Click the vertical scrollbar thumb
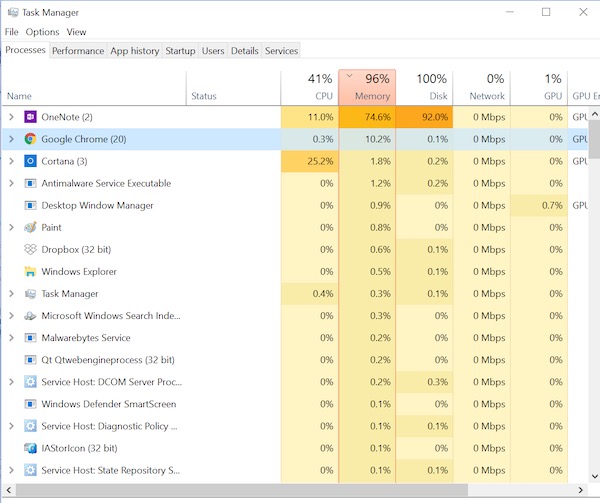 click(x=594, y=139)
